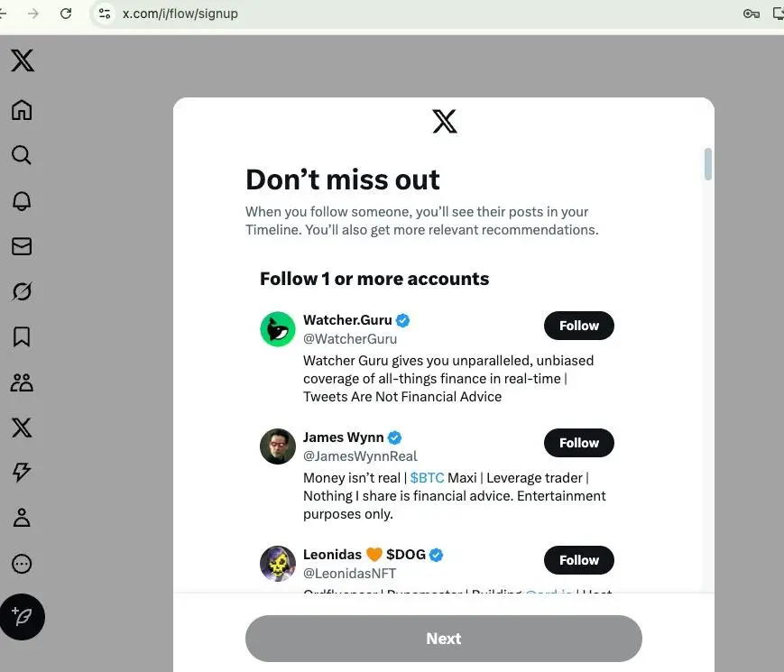
Task: Open the Notifications bell icon
Action: [x=22, y=201]
